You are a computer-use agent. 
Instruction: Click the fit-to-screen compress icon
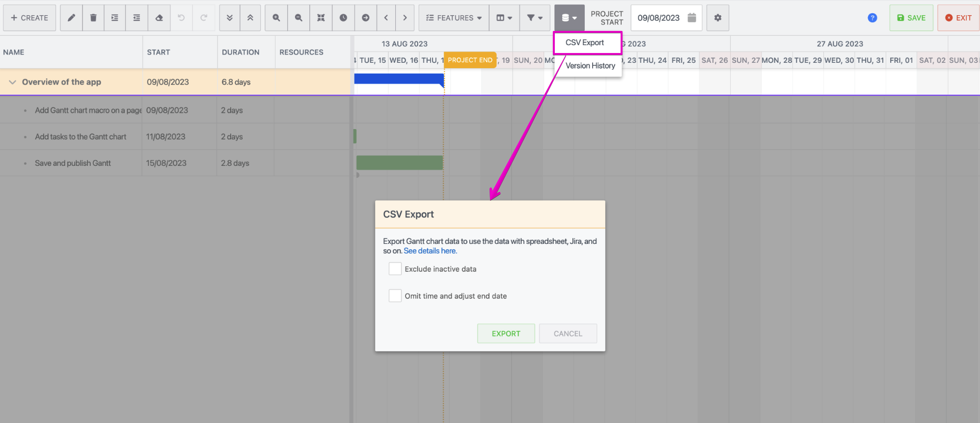[321, 18]
